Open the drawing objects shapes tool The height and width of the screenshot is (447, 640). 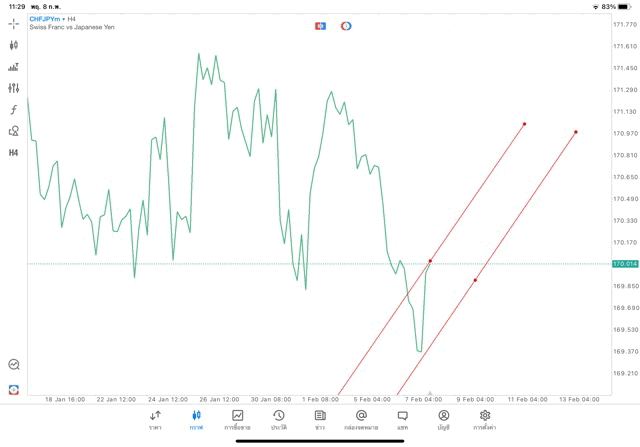pos(14,131)
